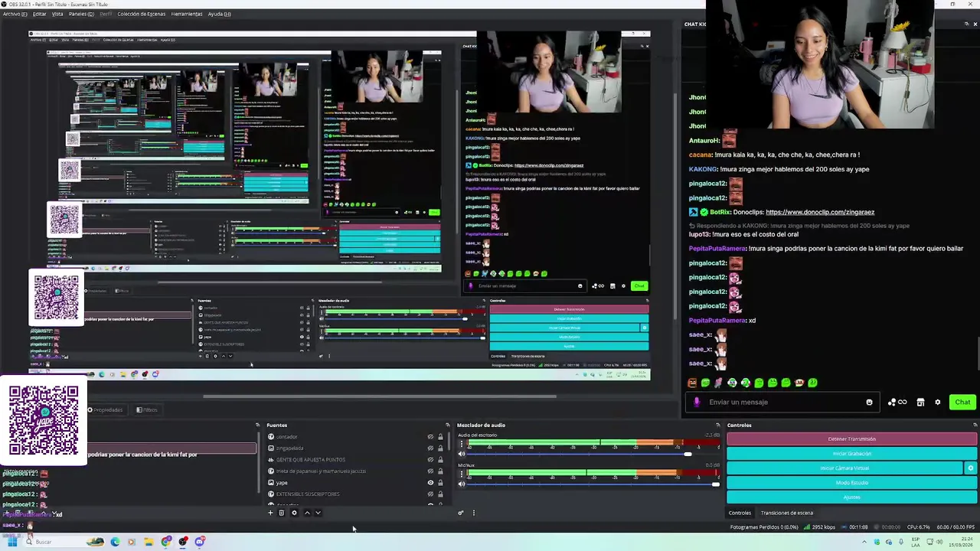Open File Explorer from the taskbar
Screen dimensions: 980x551
[x=149, y=542]
